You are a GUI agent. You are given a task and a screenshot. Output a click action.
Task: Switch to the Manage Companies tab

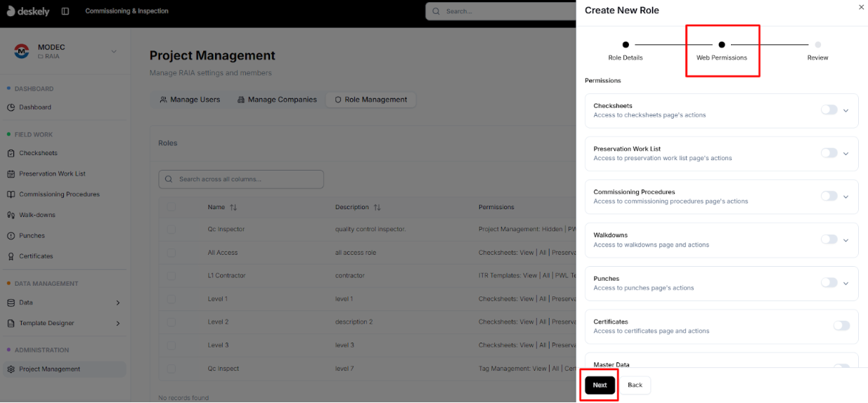tap(277, 100)
